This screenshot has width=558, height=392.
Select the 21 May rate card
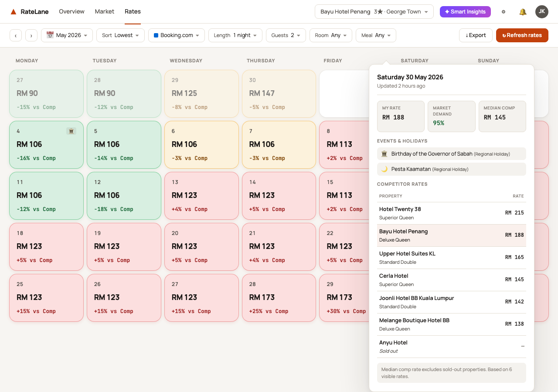tap(279, 247)
